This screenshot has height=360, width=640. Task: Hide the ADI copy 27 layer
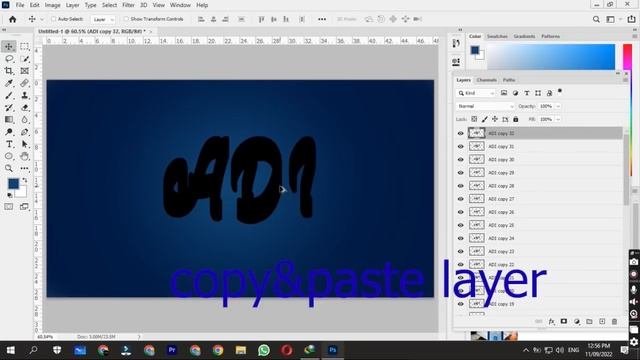pos(461,199)
